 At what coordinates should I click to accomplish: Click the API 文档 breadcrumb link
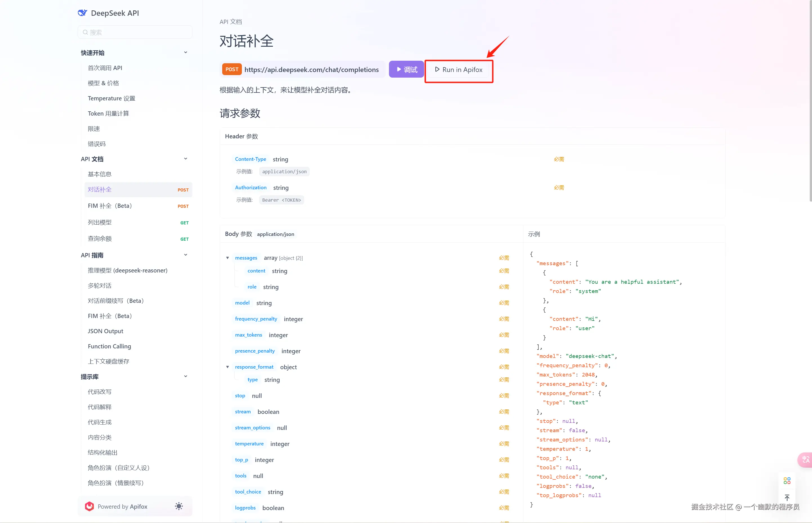pos(231,22)
